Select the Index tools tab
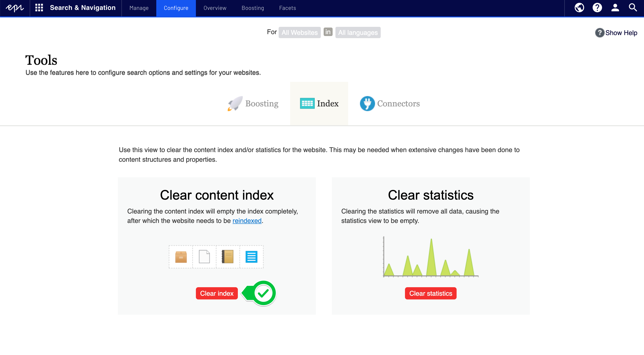This screenshot has width=644, height=355. [x=319, y=103]
